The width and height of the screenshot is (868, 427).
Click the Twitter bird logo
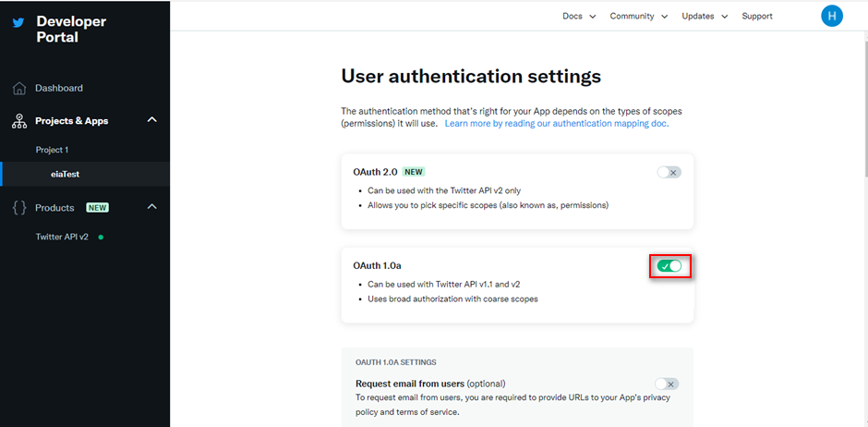coord(18,22)
